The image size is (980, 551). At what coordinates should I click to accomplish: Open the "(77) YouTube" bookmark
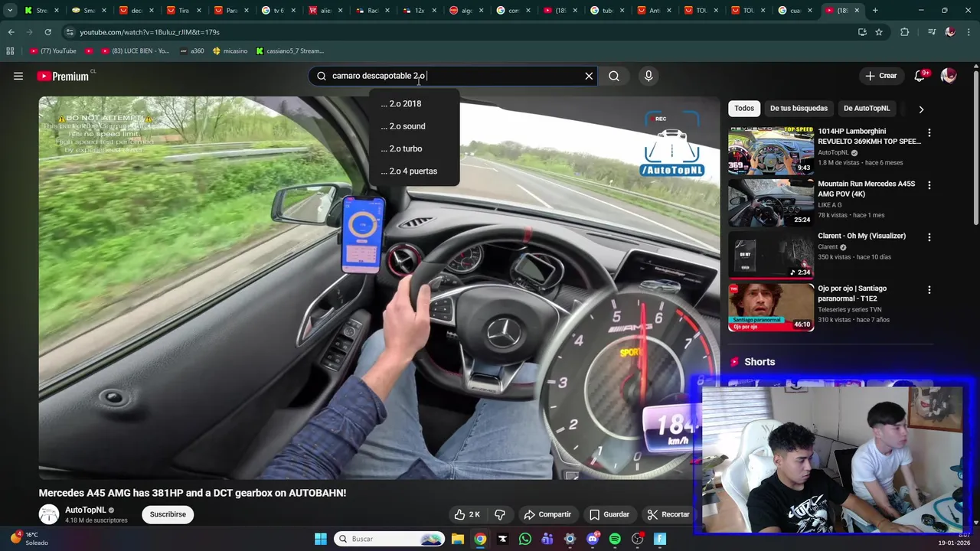pyautogui.click(x=53, y=51)
